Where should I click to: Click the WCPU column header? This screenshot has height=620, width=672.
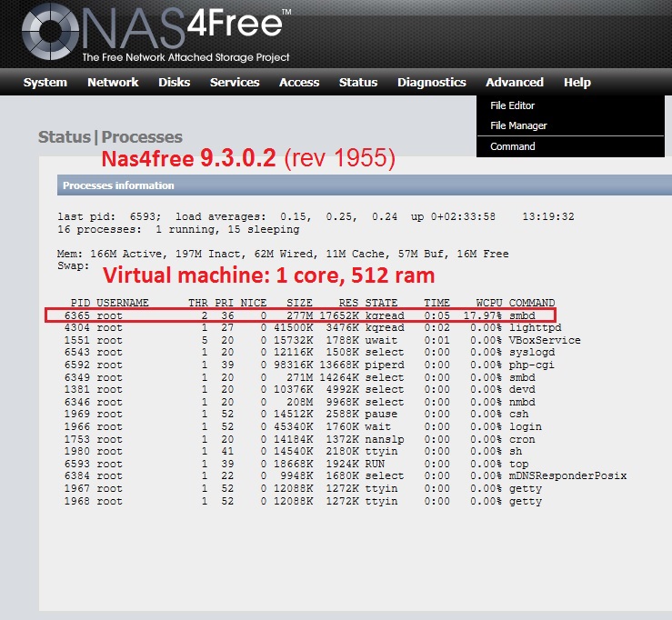(x=489, y=303)
